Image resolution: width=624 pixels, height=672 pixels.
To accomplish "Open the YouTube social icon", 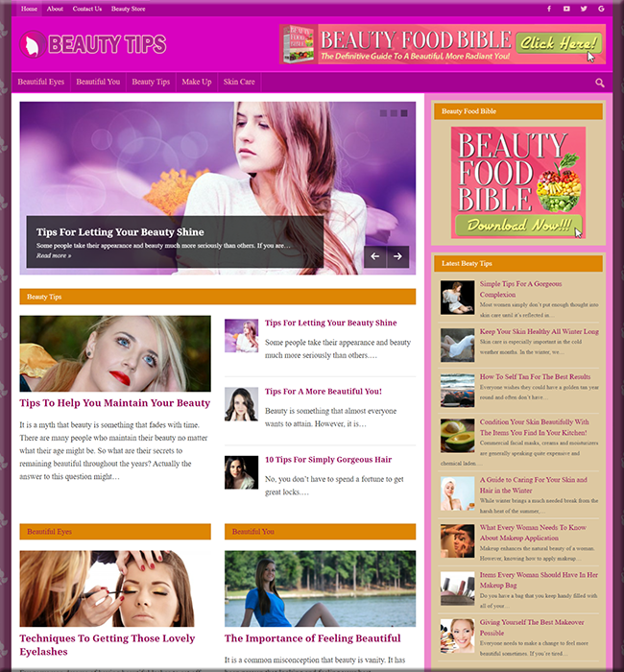I will [x=566, y=9].
